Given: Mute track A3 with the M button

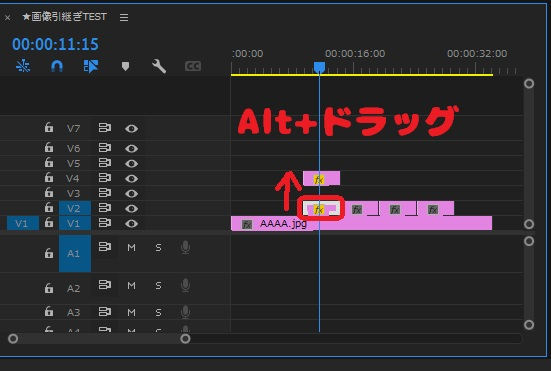Looking at the screenshot, I should 131,312.
